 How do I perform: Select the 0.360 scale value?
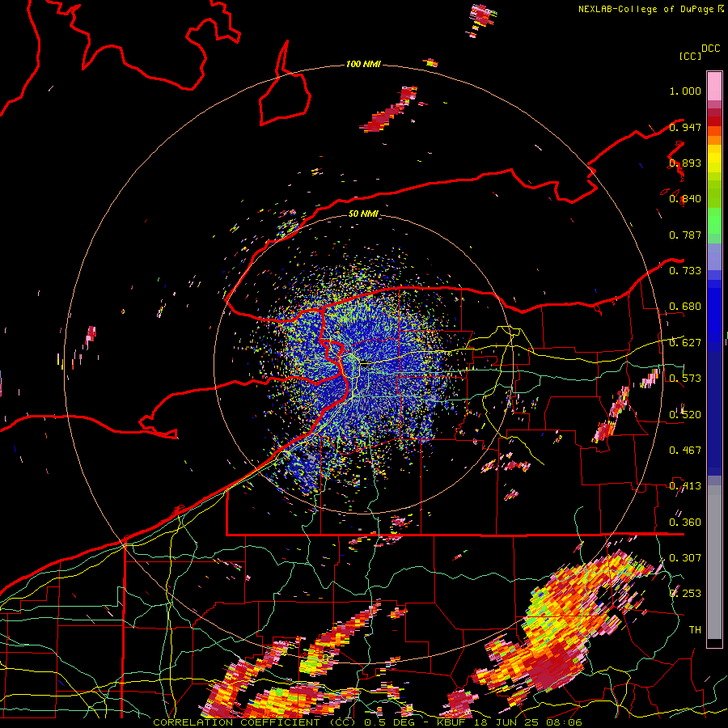pos(685,523)
